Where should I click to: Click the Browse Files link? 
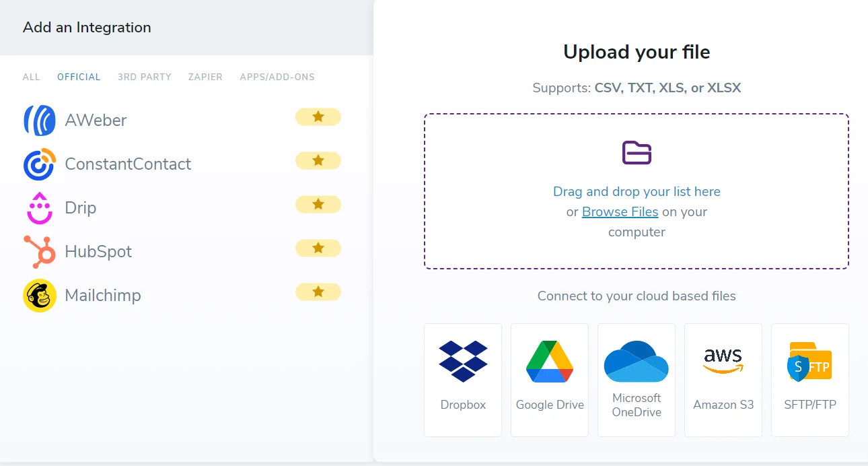pyautogui.click(x=620, y=211)
